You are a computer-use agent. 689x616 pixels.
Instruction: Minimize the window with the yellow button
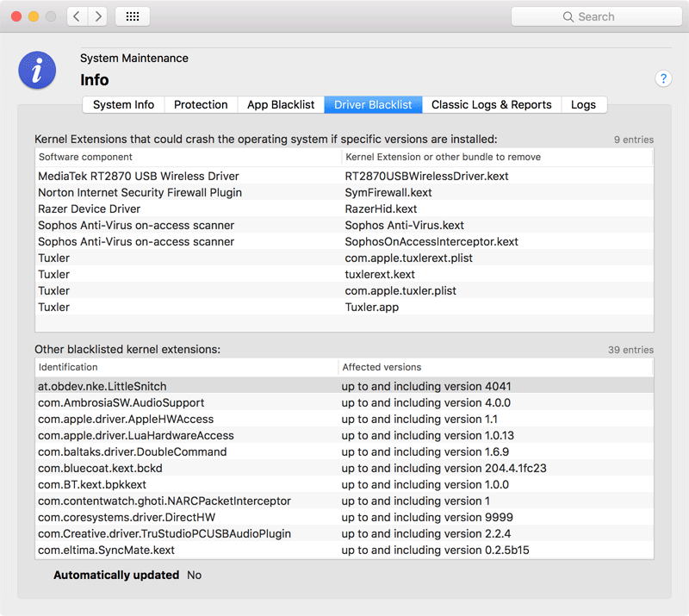34,16
